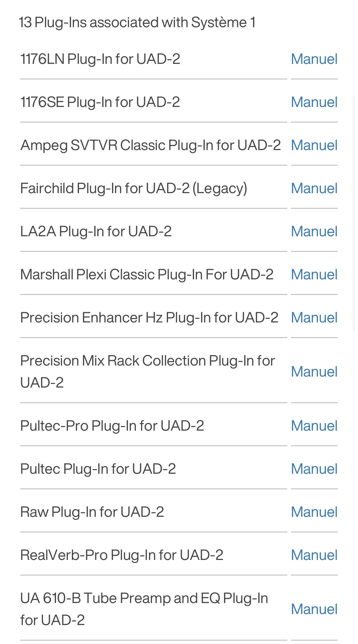The height and width of the screenshot is (644, 358).
Task: Open the Manuel link for 1176SE Plug-In
Action: pyautogui.click(x=314, y=102)
